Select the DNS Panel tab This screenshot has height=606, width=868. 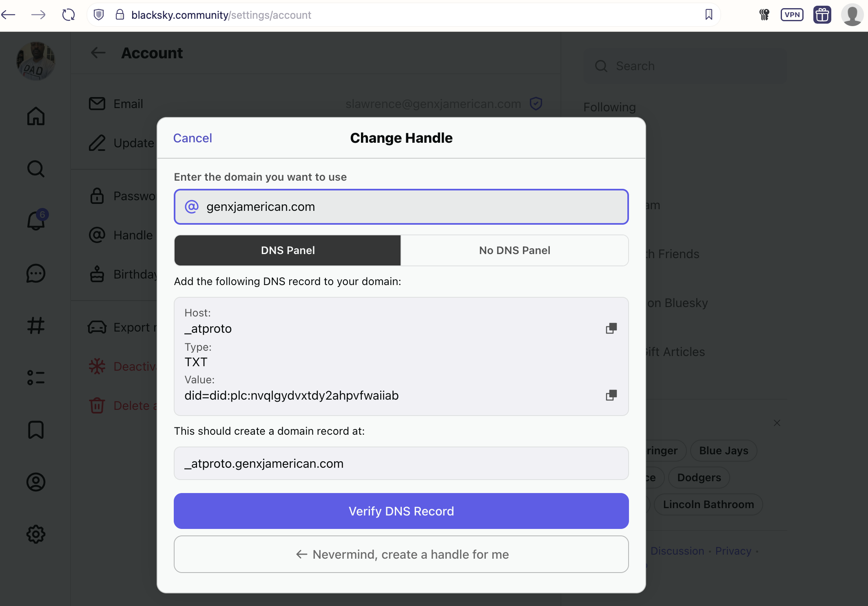click(x=287, y=250)
